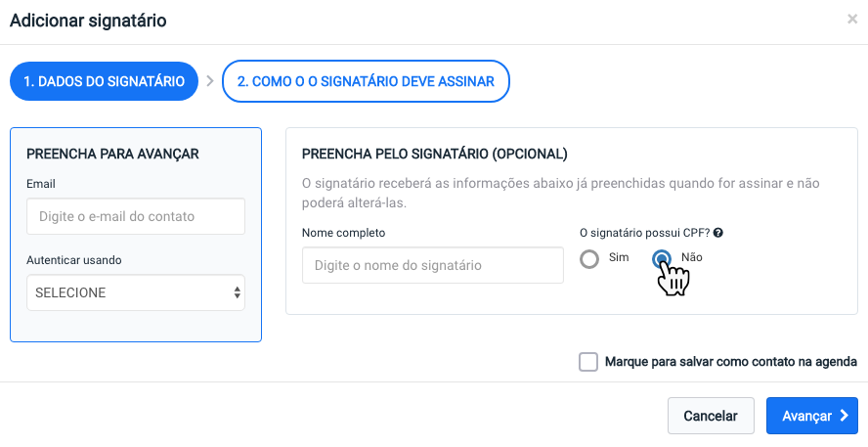Click the chevron arrow between the steps
The width and height of the screenshot is (868, 447).
coord(210,81)
